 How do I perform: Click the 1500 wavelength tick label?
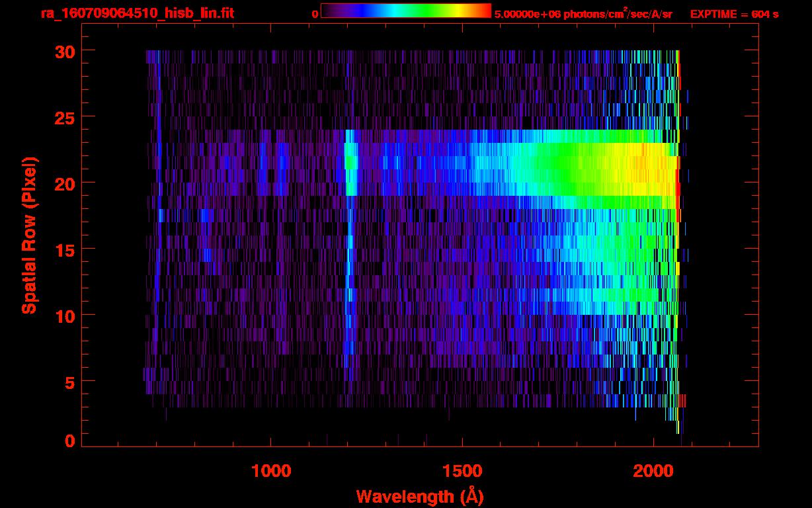(x=462, y=471)
